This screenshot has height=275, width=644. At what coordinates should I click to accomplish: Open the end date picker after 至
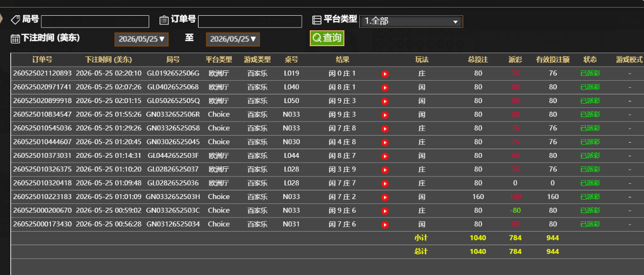pos(233,40)
